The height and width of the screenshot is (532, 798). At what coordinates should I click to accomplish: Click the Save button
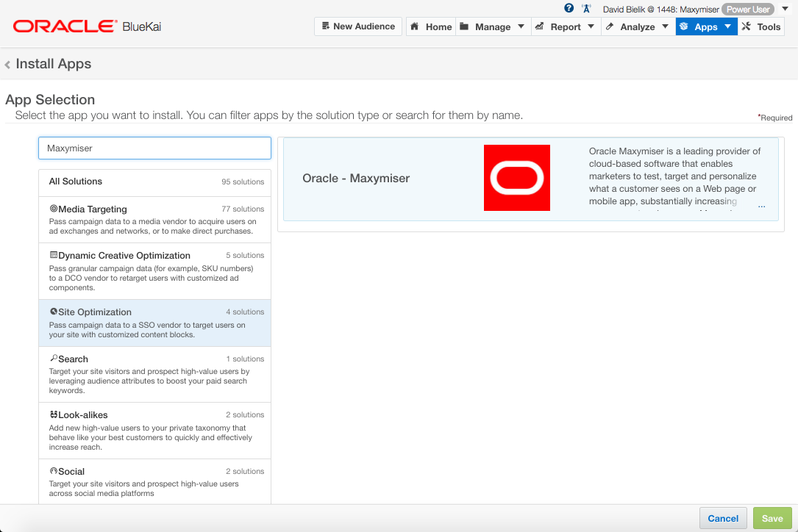[772, 518]
